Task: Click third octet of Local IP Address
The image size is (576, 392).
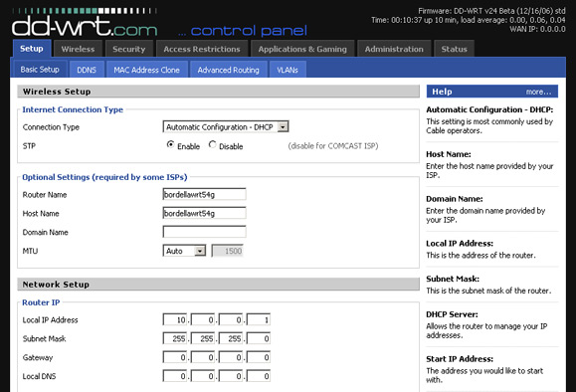Action: click(x=231, y=319)
